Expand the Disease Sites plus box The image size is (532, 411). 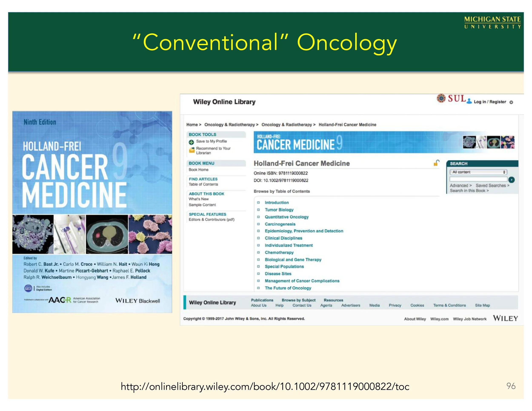[259, 274]
